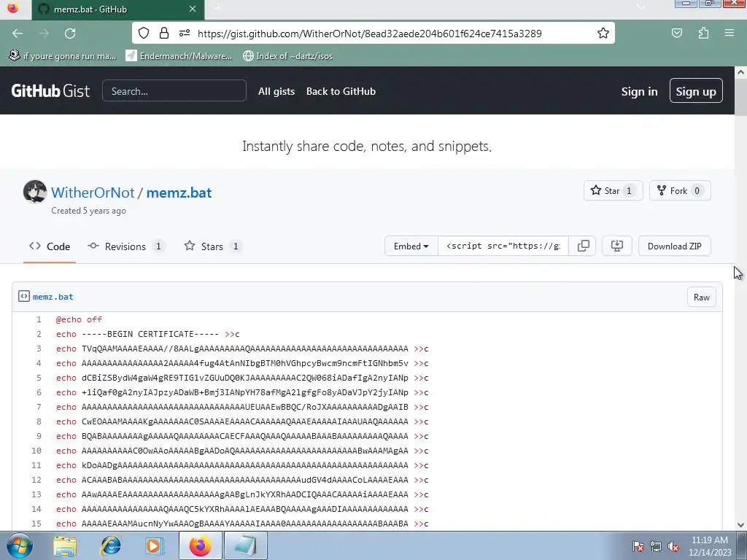Click the file code icon beside memz.bat
The image size is (747, 560).
pos(24,296)
